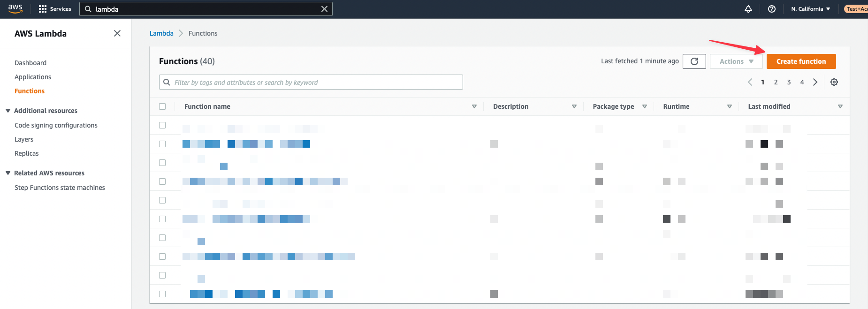Image resolution: width=868 pixels, height=309 pixels.
Task: Collapse the Additional resources section
Action: pos(8,111)
